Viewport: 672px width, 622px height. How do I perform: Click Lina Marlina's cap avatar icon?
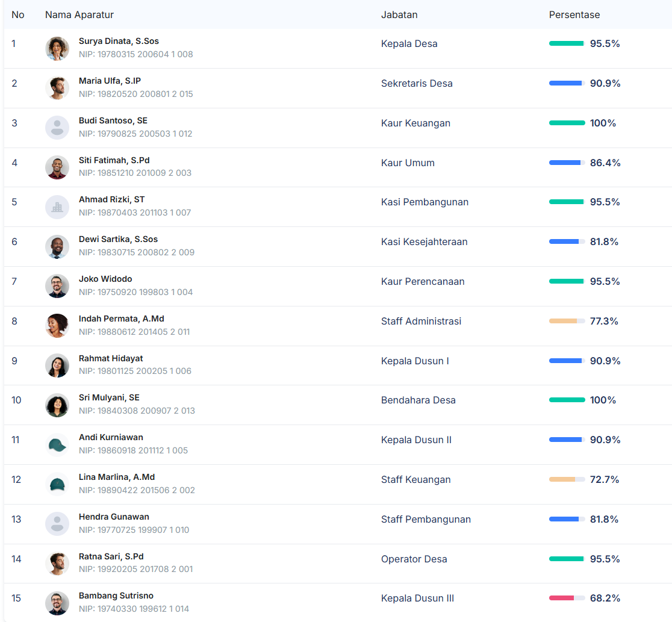tap(57, 484)
